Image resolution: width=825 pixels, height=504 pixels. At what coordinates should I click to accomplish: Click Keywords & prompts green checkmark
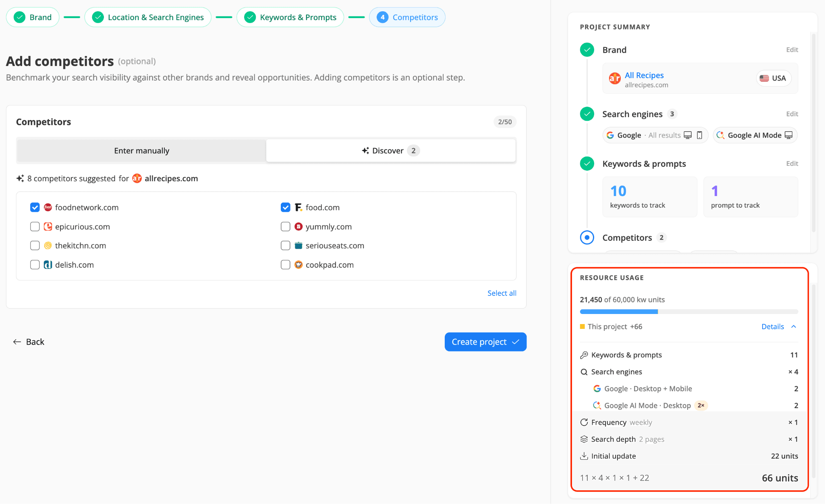587,163
